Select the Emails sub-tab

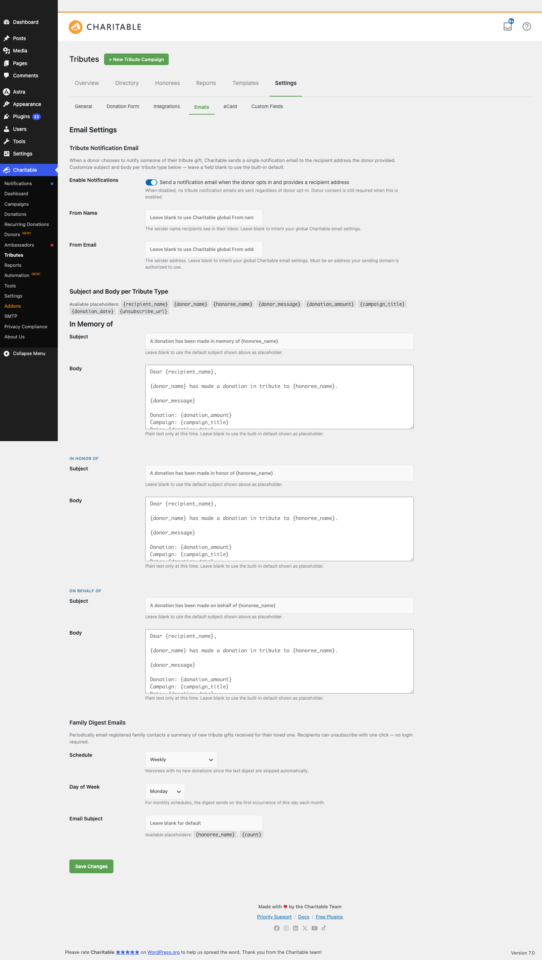(201, 107)
